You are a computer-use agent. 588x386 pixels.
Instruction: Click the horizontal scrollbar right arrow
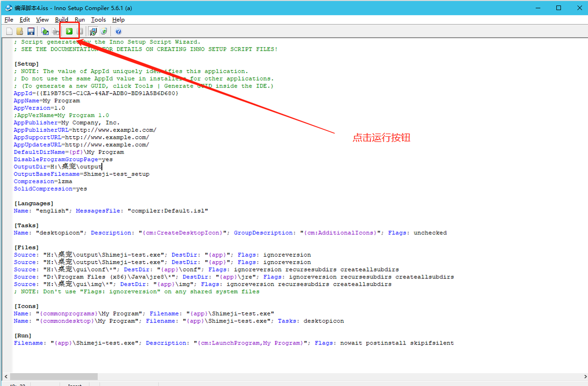click(585, 376)
